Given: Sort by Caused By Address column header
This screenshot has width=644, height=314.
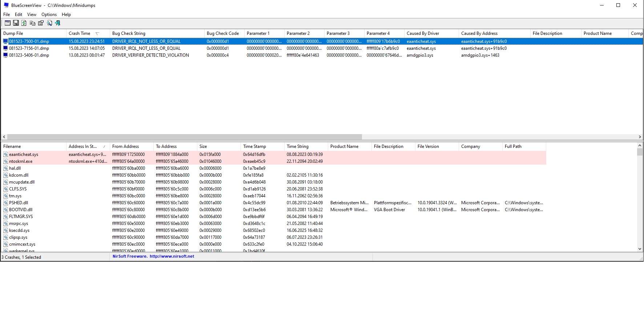Looking at the screenshot, I should [x=495, y=33].
